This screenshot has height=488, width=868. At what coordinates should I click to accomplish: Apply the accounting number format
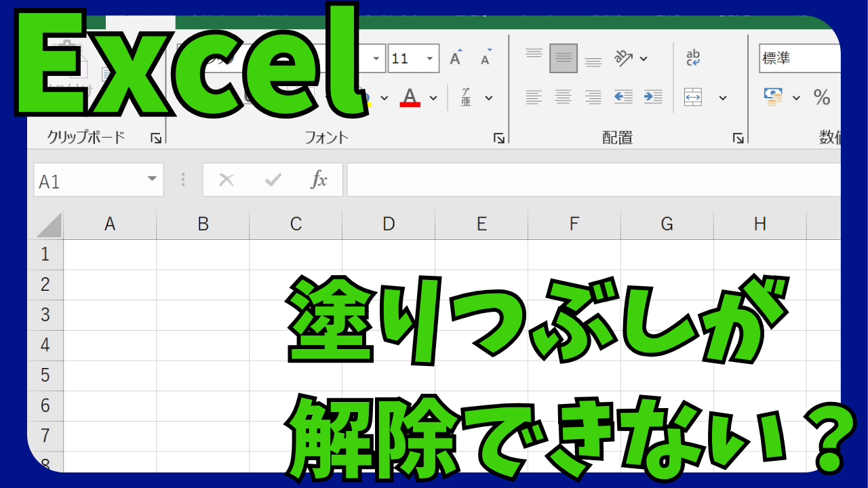pos(773,98)
